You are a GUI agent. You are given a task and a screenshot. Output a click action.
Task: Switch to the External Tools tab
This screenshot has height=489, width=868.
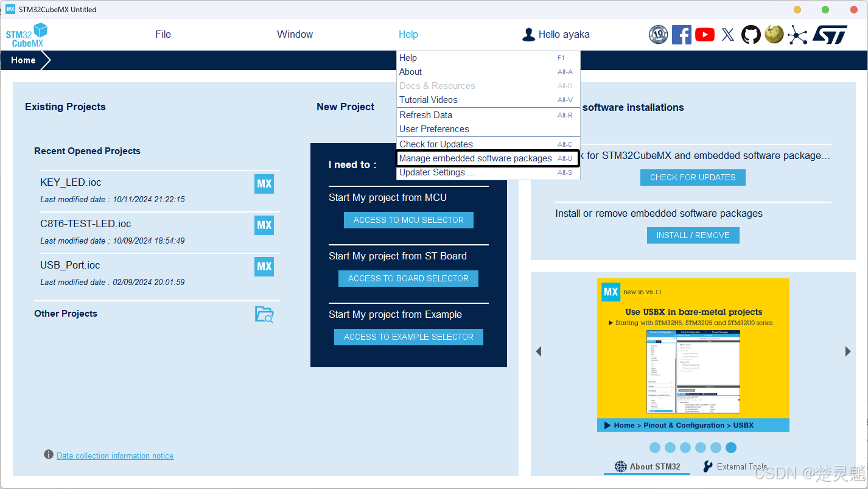pos(735,466)
